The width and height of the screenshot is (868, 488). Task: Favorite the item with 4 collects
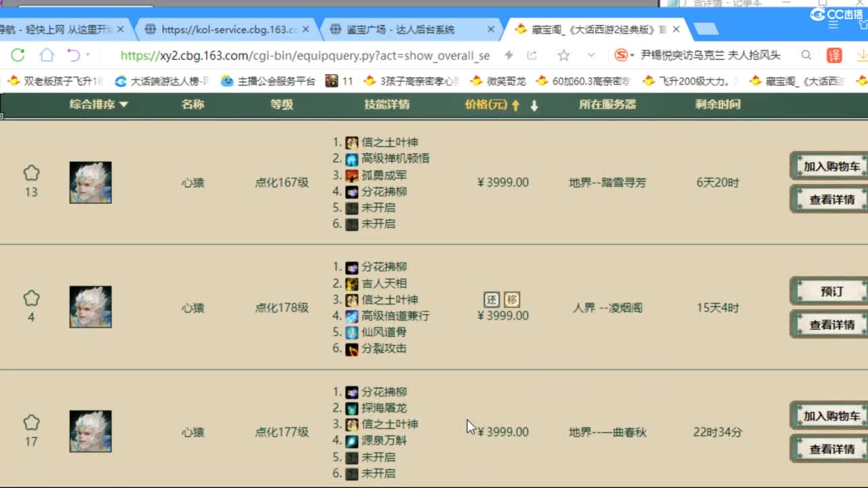tap(31, 298)
